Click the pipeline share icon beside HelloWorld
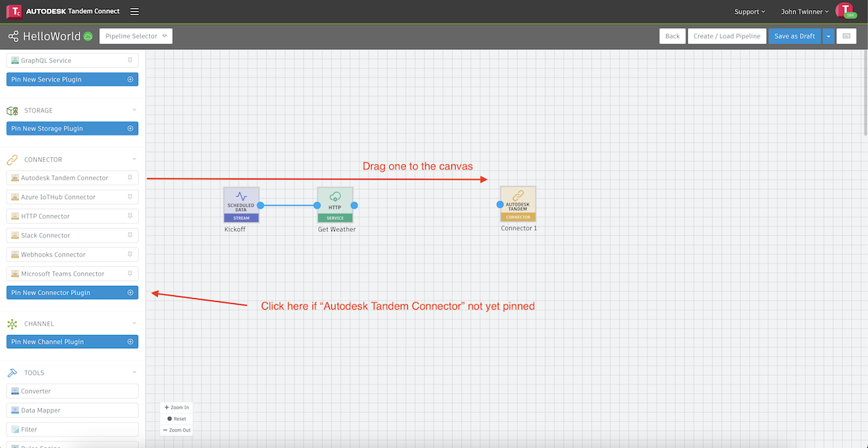The image size is (868, 448). coord(13,36)
